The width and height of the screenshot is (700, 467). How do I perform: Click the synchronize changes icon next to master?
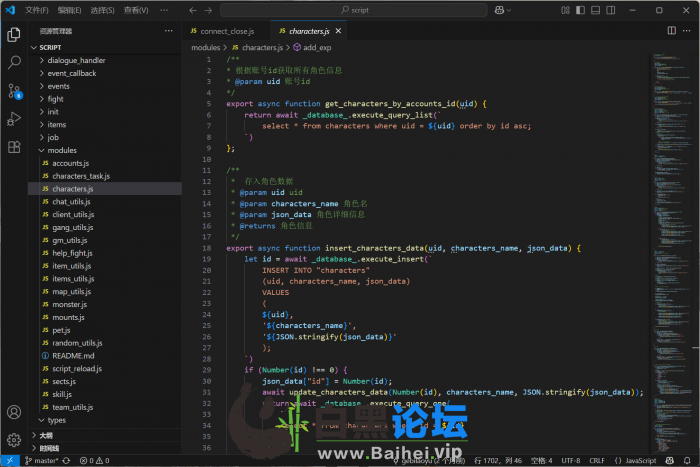click(66, 460)
